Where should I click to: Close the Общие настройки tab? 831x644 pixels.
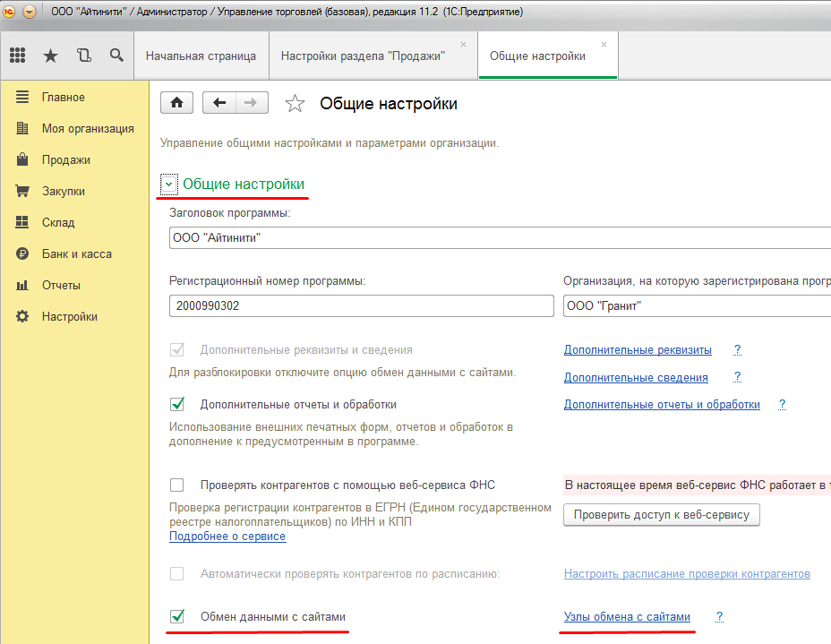pos(604,45)
